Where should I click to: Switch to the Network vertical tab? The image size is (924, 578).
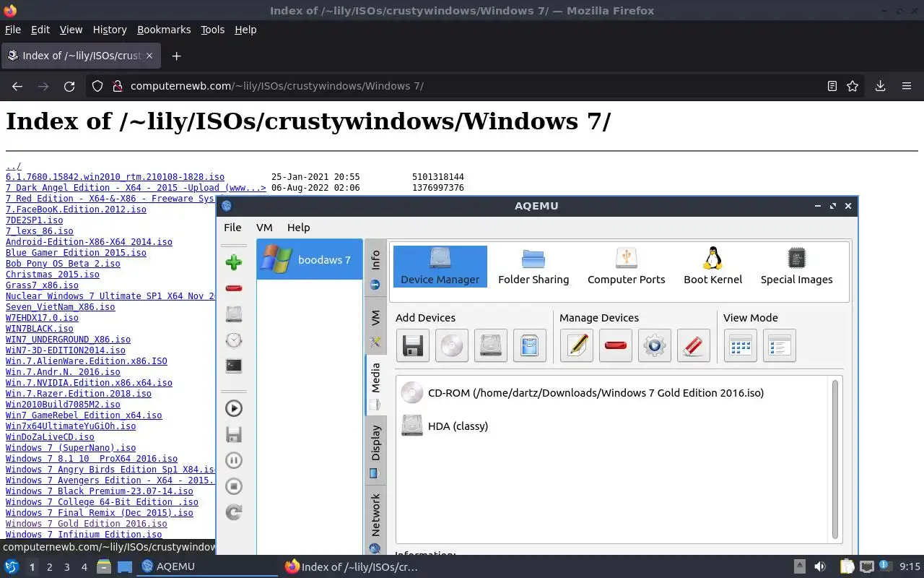[x=375, y=522]
